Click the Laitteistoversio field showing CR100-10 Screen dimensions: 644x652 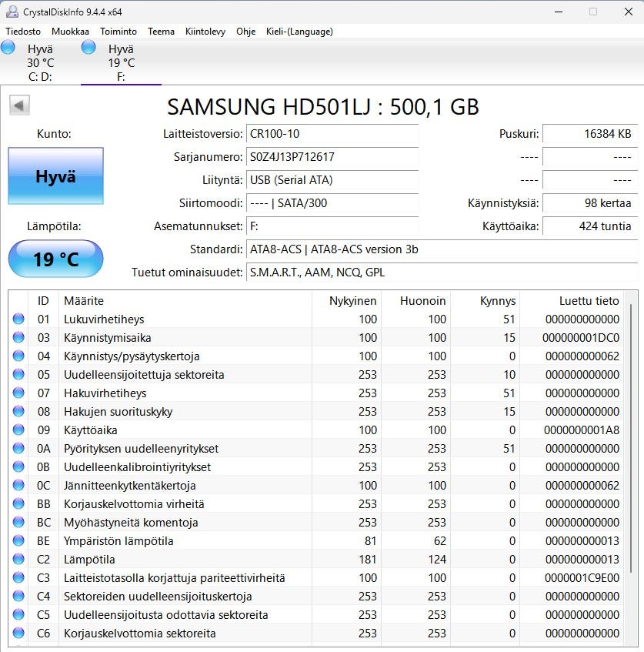332,134
